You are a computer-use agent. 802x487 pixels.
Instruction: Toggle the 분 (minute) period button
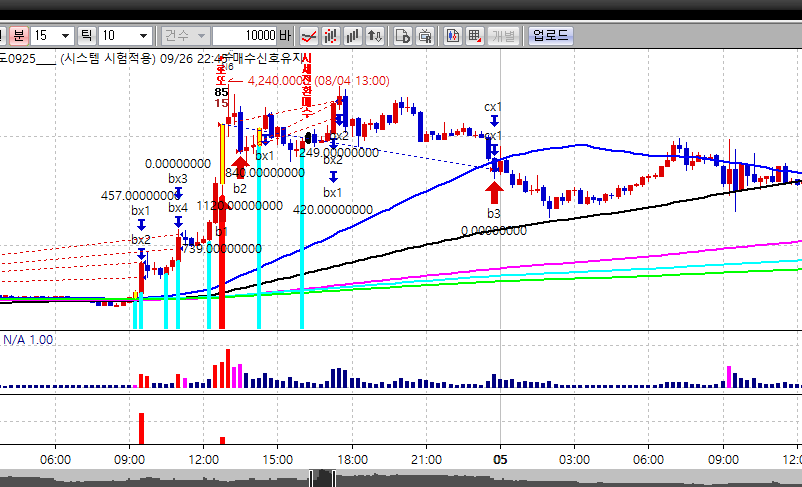click(x=18, y=35)
